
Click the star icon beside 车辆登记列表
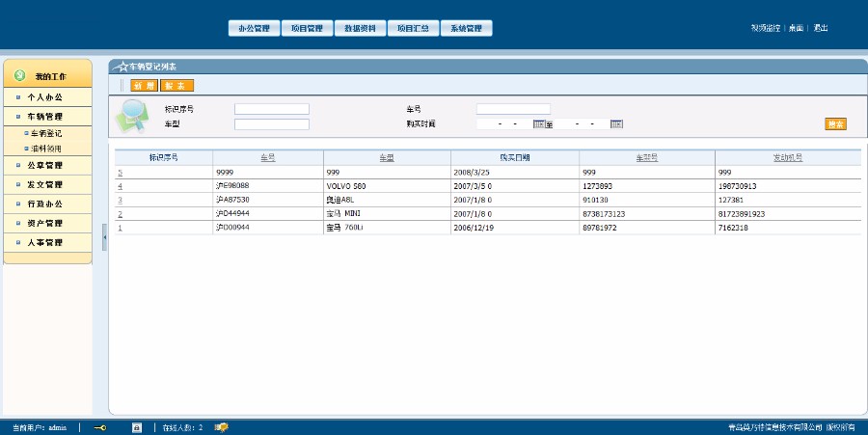122,67
